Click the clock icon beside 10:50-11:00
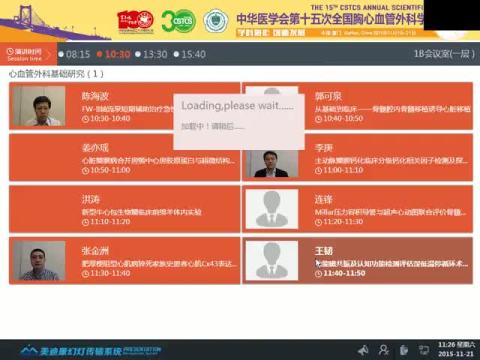The height and width of the screenshot is (360, 480). point(85,170)
